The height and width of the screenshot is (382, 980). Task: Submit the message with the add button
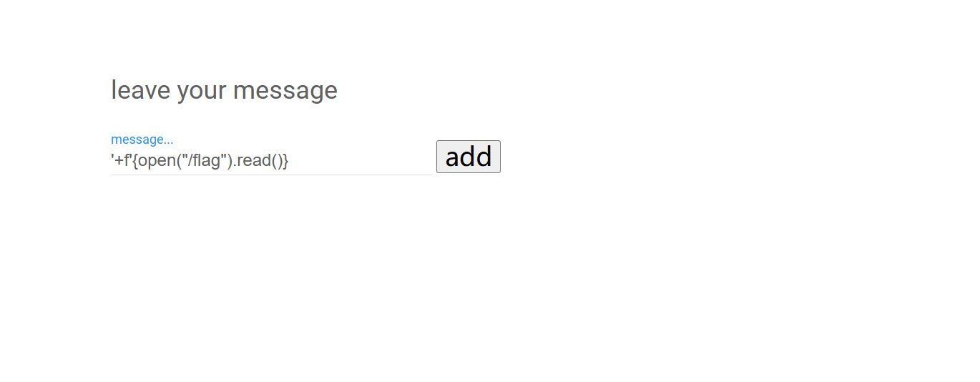469,157
